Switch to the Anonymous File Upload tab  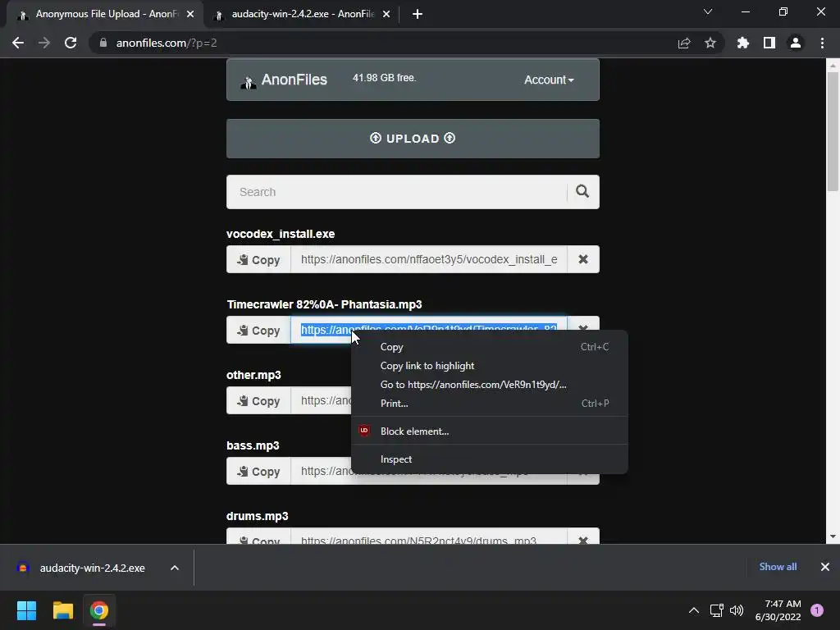[106, 14]
